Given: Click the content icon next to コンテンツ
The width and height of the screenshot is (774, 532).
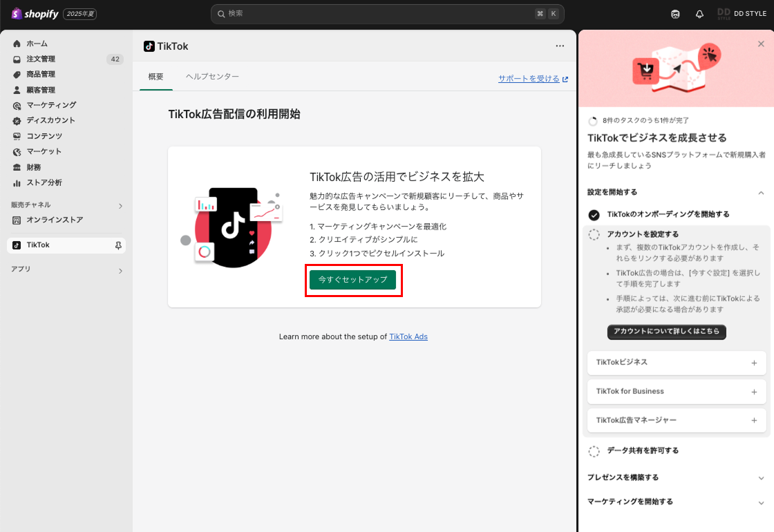Looking at the screenshot, I should (x=17, y=136).
